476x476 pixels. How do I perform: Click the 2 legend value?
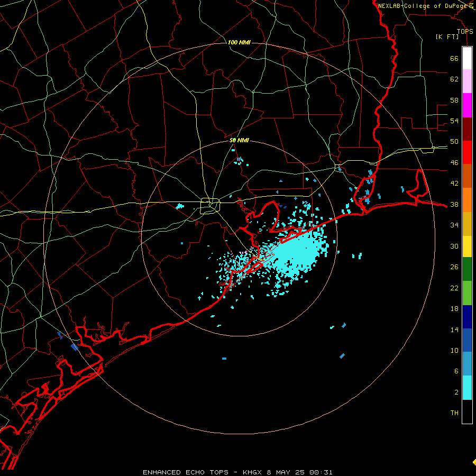[x=456, y=392]
